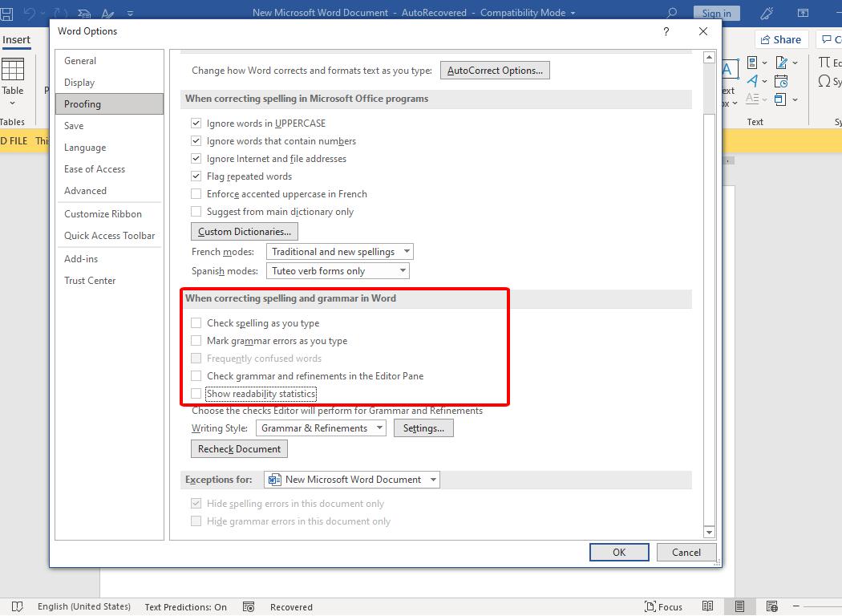Expand the Quick Parts dropdown arrow
The height and width of the screenshot is (616, 842).
click(x=765, y=63)
